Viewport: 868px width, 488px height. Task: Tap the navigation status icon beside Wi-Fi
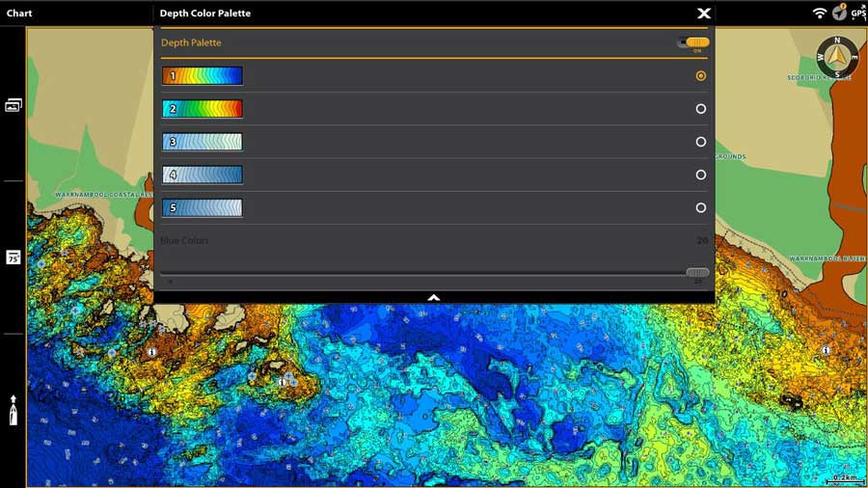[x=839, y=13]
